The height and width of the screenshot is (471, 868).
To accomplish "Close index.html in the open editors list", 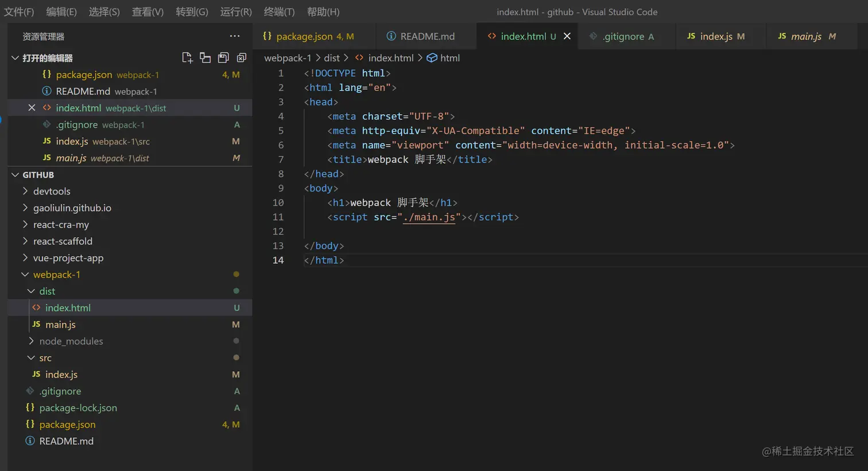I will 32,108.
